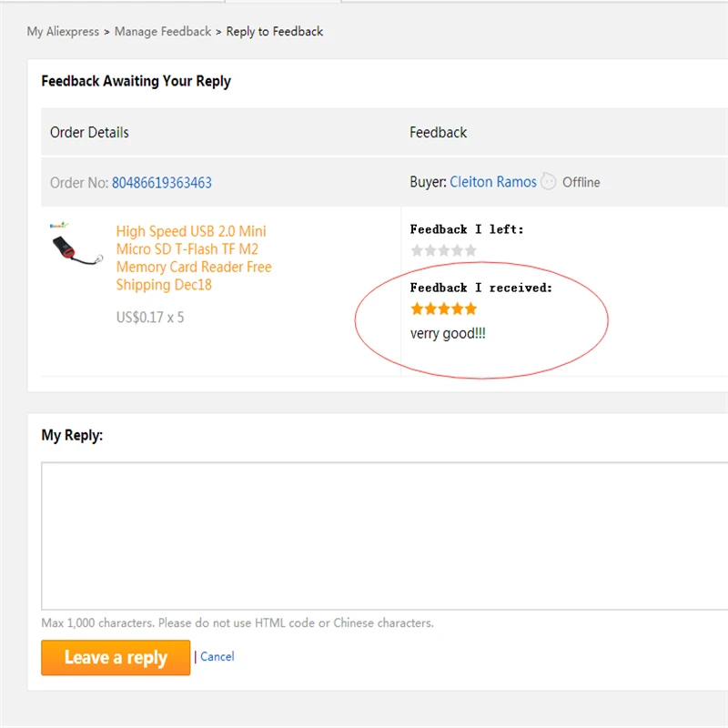728x728 pixels.
Task: Click the Order Details column header
Action: tap(89, 133)
